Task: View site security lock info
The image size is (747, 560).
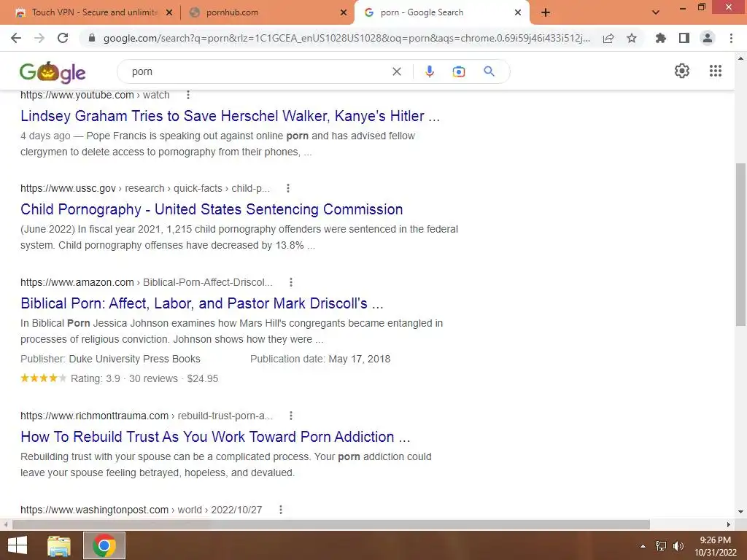Action: click(92, 38)
